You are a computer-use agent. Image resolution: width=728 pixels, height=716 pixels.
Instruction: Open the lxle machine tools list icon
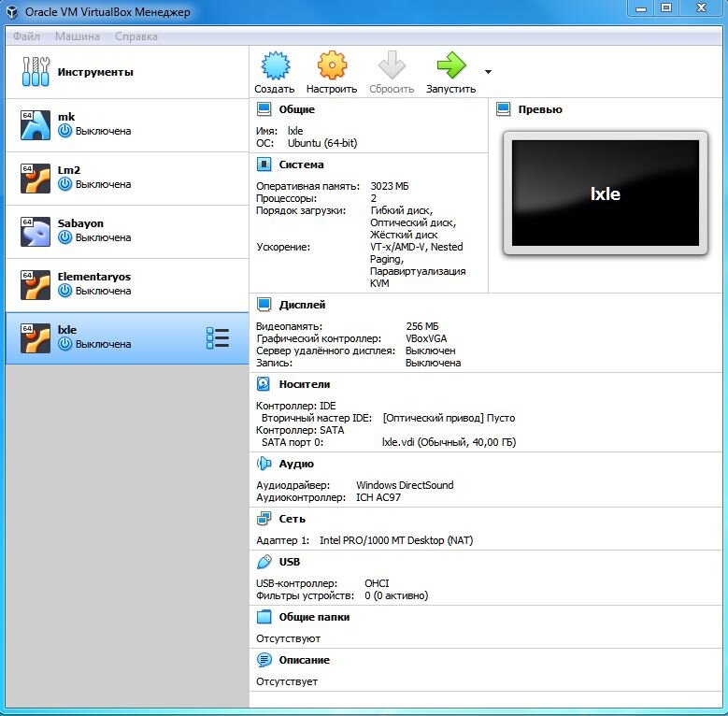218,337
